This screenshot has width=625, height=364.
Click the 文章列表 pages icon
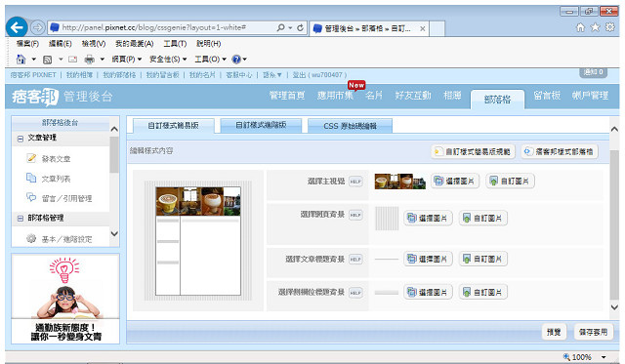(31, 178)
